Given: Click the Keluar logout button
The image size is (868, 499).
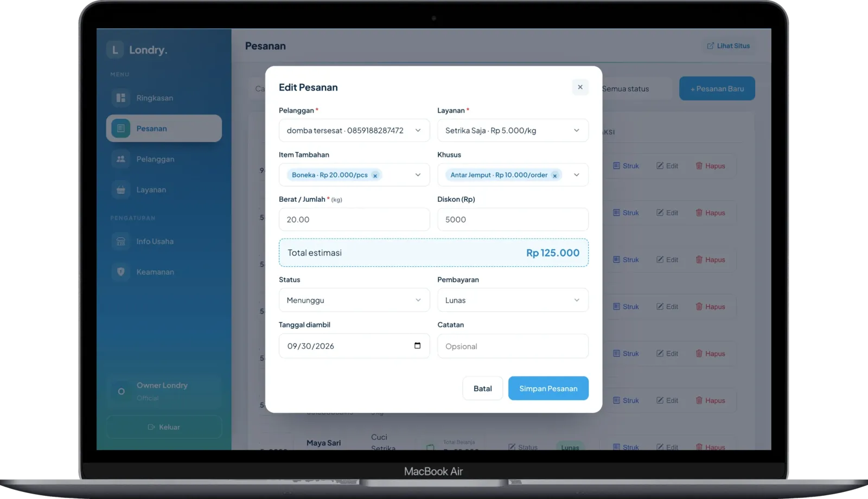Looking at the screenshot, I should tap(164, 427).
